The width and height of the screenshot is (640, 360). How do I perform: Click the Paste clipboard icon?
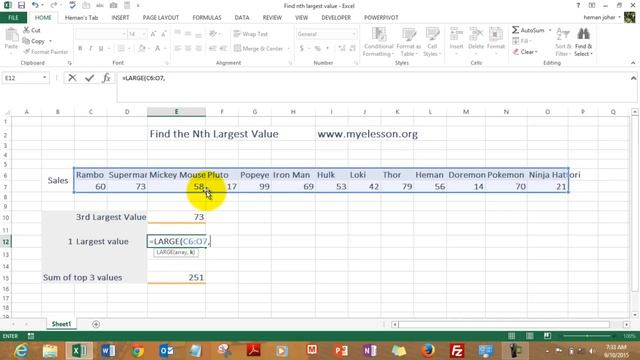pos(11,36)
